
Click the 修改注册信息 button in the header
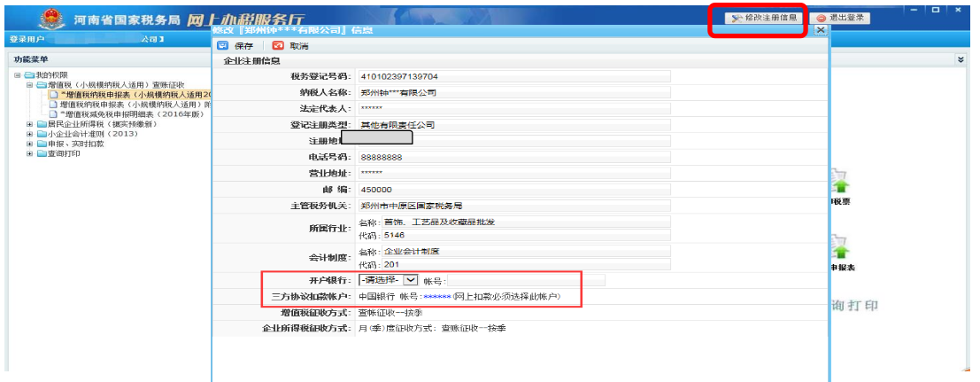[764, 18]
